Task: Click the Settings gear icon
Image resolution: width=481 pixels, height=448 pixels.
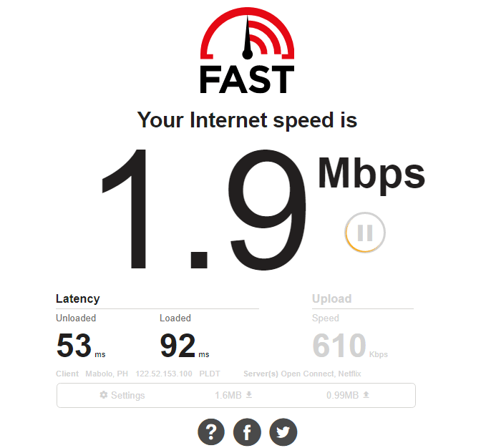Action: pyautogui.click(x=104, y=395)
